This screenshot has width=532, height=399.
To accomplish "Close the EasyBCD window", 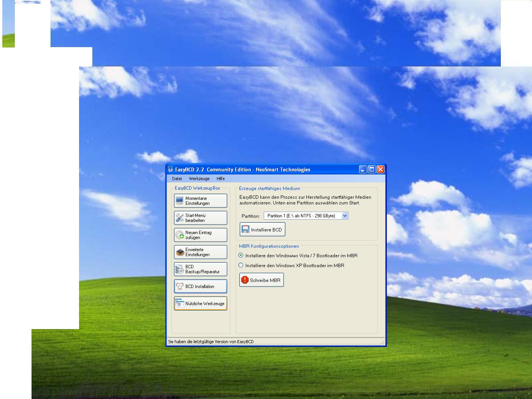I will point(380,169).
